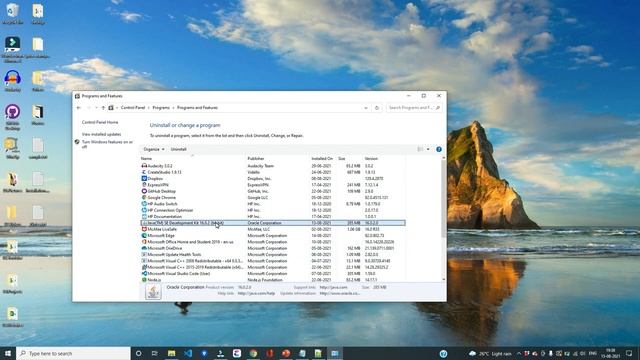
Task: Open the Windows Start menu
Action: (8, 353)
